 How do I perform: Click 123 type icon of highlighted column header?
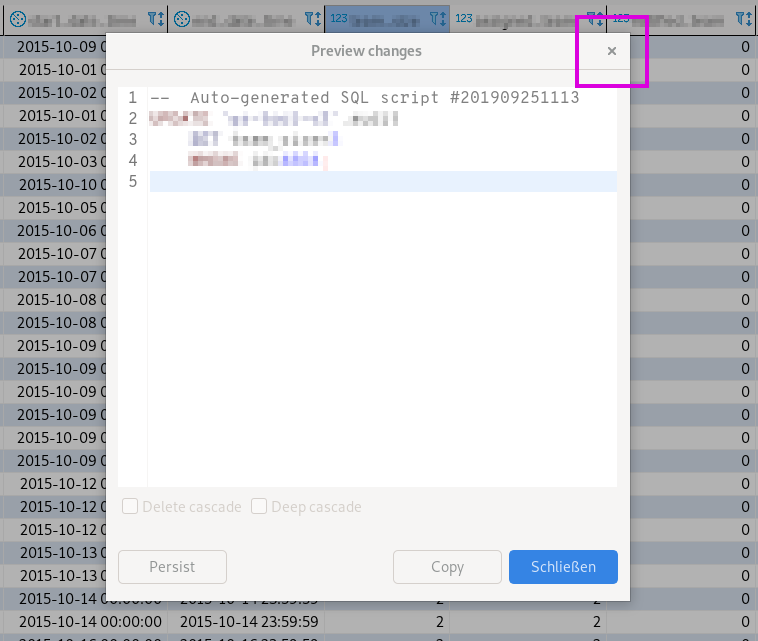click(339, 18)
